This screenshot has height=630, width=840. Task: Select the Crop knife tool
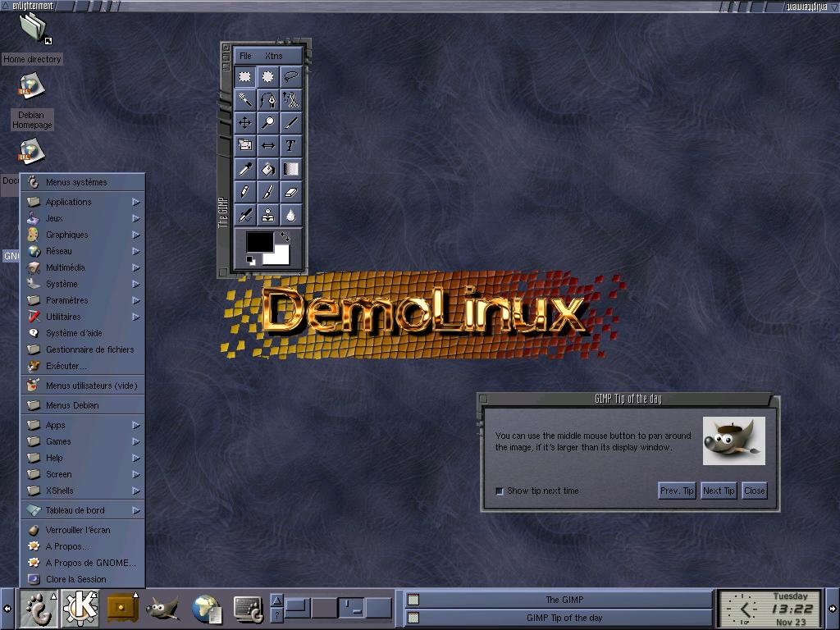pyautogui.click(x=291, y=123)
